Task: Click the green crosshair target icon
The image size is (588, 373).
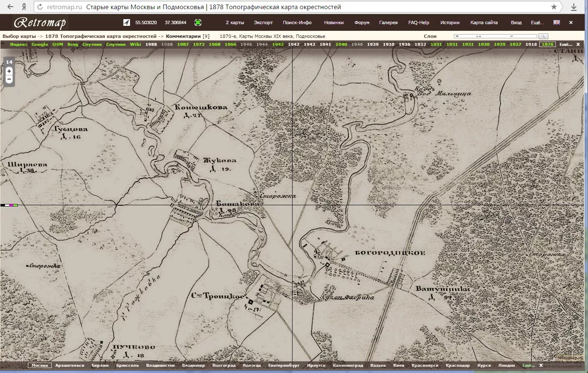Action: click(198, 22)
